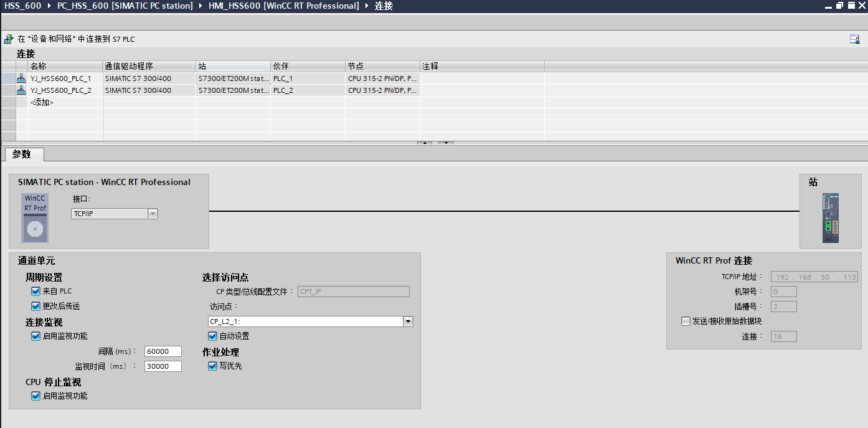Click connection icon of YJ_HSS600_PLC_2 row
Viewport: 868px width, 428px height.
tap(21, 90)
